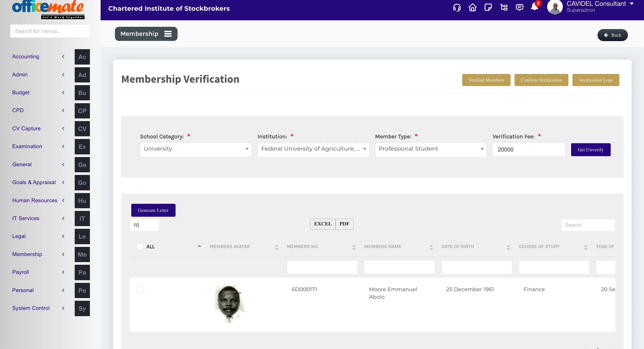Click the Le legal tile
The width and height of the screenshot is (644, 349).
(82, 237)
